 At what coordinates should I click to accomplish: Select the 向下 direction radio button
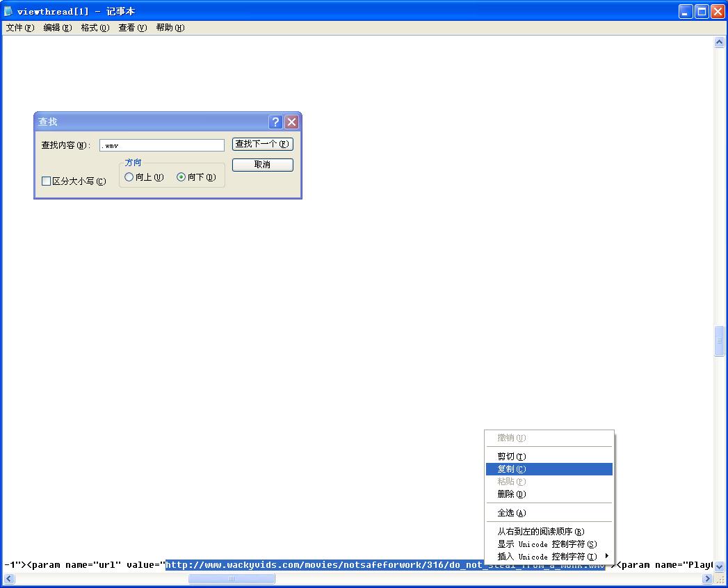pyautogui.click(x=181, y=177)
